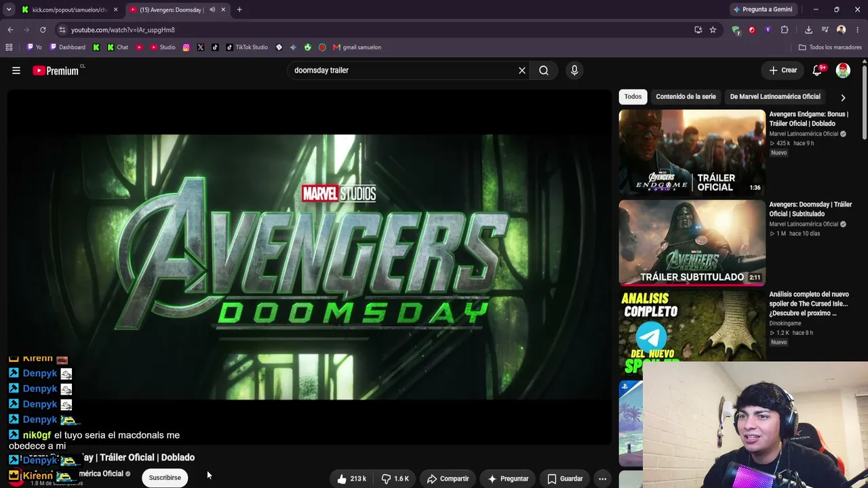Screen dimensions: 868x488
Task: Click the Avengers Doomsday video player
Action: point(309,267)
